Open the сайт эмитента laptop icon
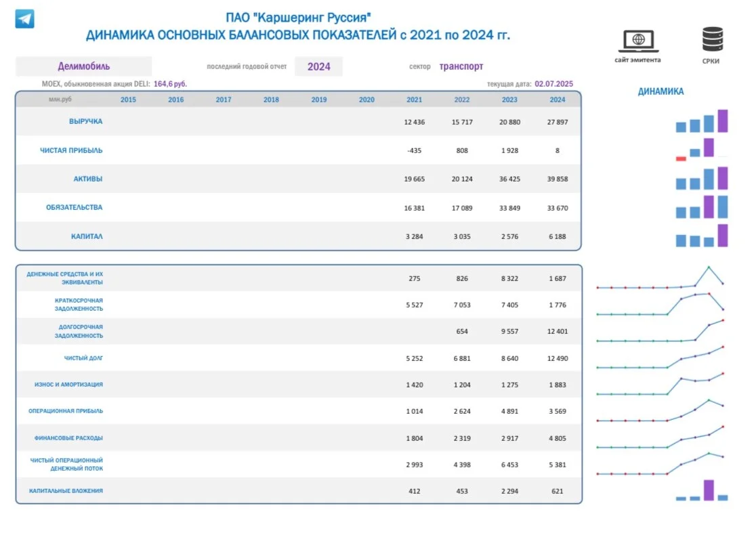Image resolution: width=756 pixels, height=533 pixels. tap(638, 41)
